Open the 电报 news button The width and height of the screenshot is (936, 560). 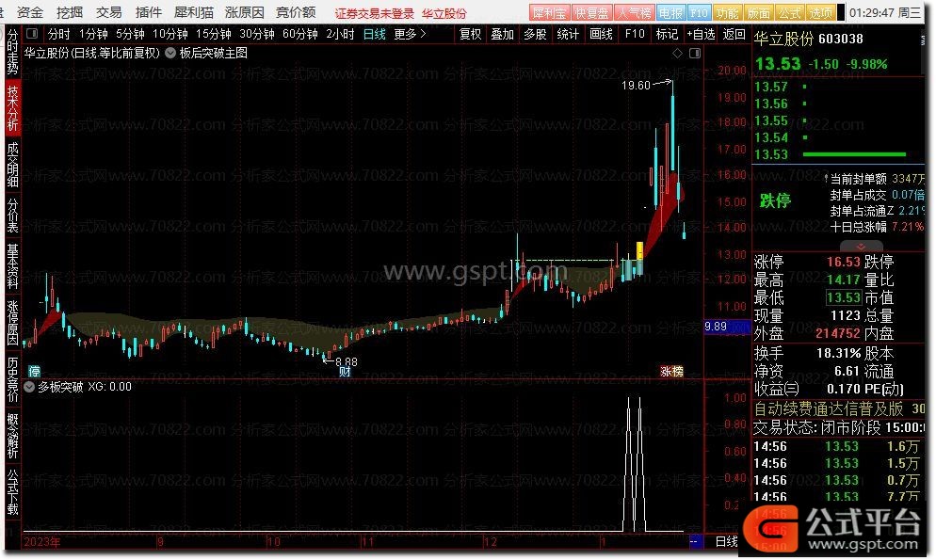tap(671, 12)
